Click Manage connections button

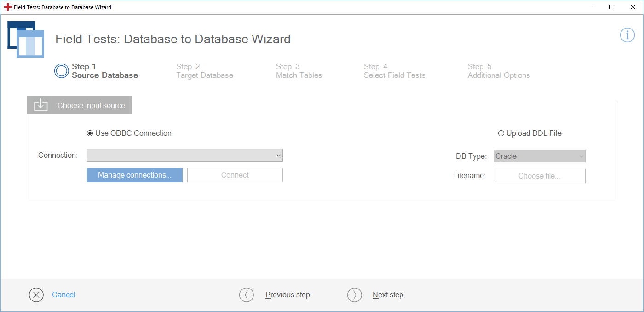pyautogui.click(x=135, y=175)
